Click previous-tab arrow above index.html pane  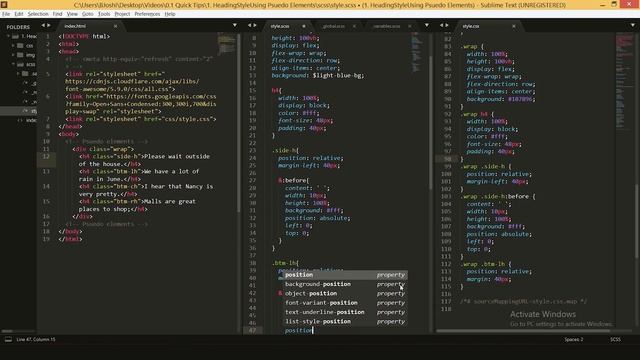click(43, 25)
